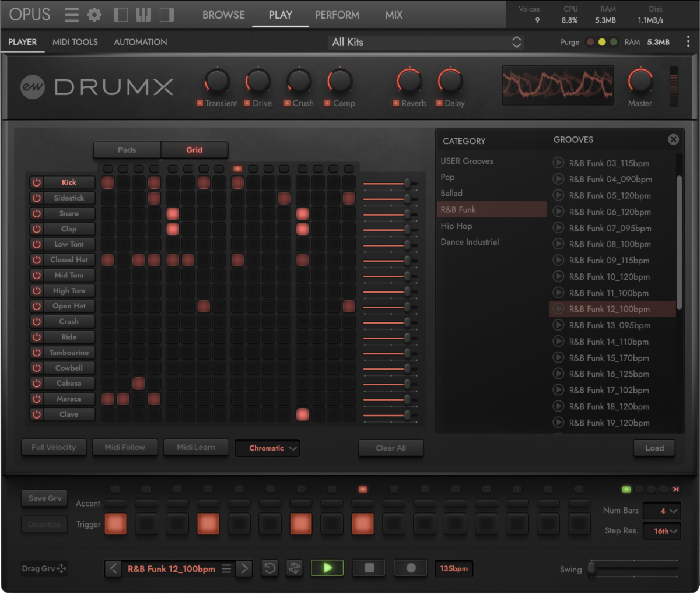Preview the R&B Funk 03_115bpm groove
700x594 pixels.
pos(558,163)
